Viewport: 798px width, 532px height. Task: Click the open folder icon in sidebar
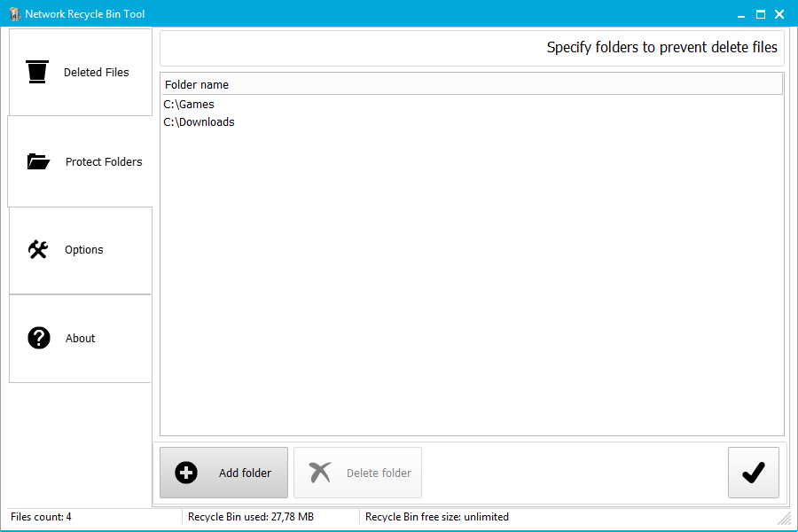tap(38, 161)
